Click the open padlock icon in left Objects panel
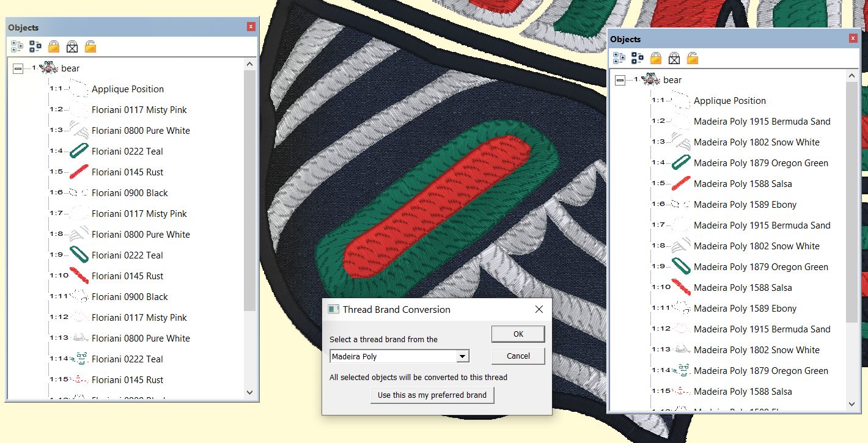The height and width of the screenshot is (443, 868). pos(90,46)
